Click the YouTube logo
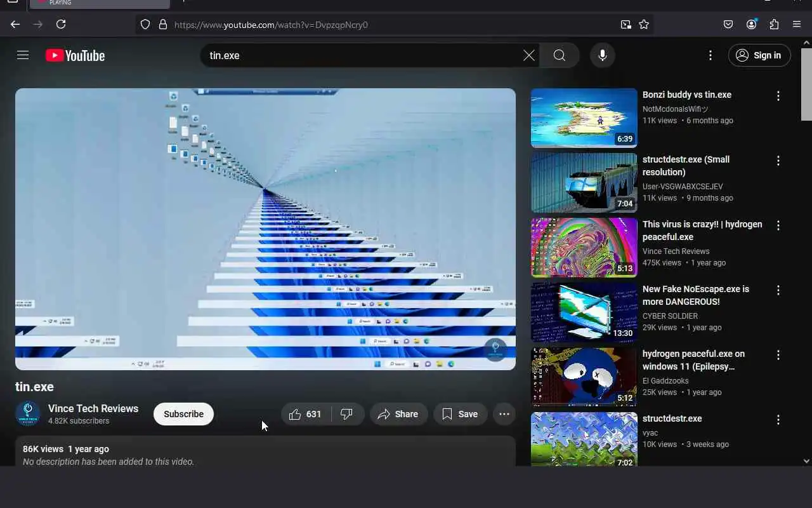The image size is (812, 508). pyautogui.click(x=75, y=56)
